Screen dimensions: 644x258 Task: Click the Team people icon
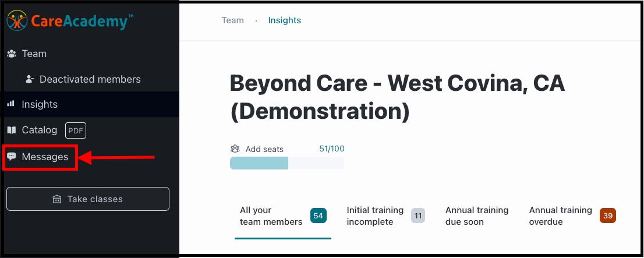12,54
